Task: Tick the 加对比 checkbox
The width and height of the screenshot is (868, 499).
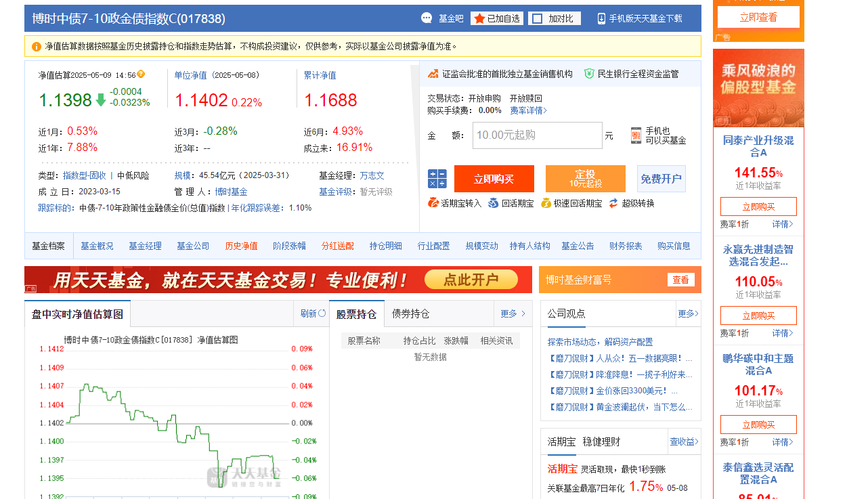Action: (537, 18)
